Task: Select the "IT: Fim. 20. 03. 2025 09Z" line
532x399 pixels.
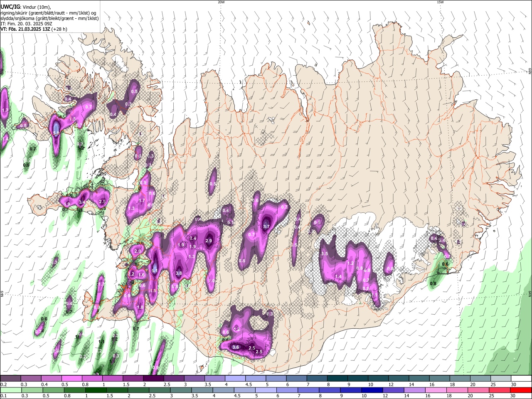Action: click(26, 24)
